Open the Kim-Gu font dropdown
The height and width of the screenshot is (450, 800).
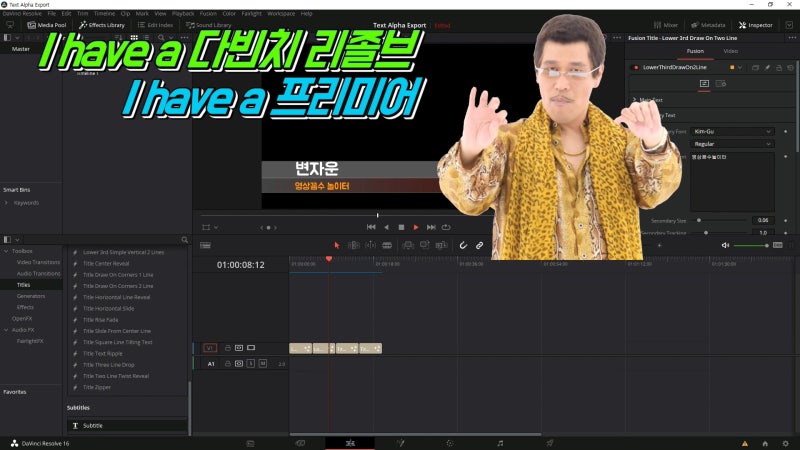(x=732, y=132)
